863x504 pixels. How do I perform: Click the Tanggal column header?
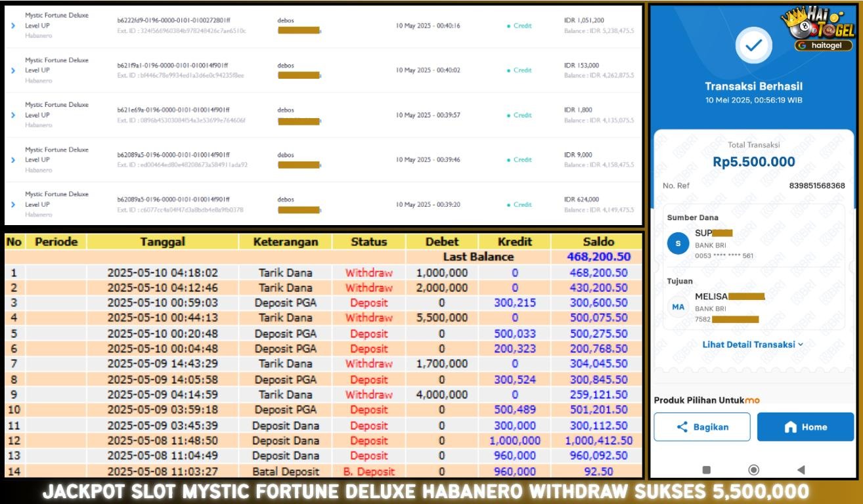click(162, 241)
